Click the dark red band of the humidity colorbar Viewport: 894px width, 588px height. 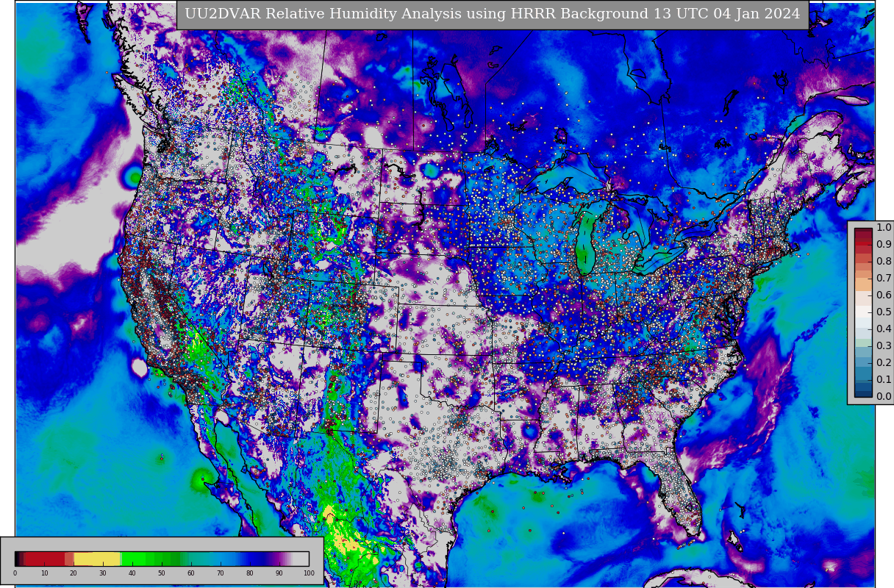click(45, 559)
